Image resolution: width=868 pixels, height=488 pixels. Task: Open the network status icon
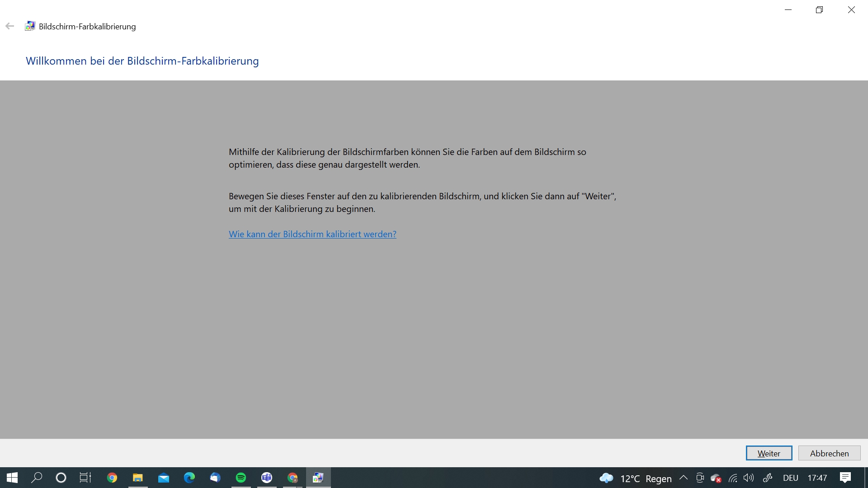coord(733,478)
